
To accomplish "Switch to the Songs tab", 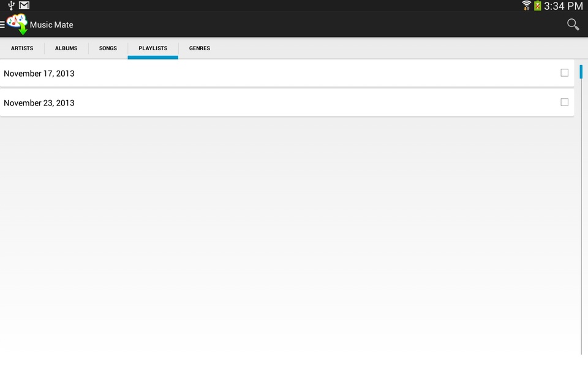I will 108,48.
